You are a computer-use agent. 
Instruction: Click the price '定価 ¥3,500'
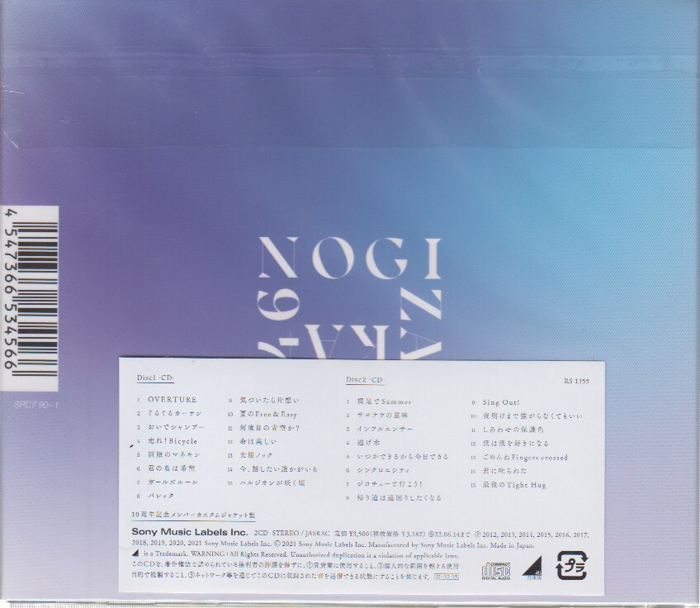[x=350, y=534]
